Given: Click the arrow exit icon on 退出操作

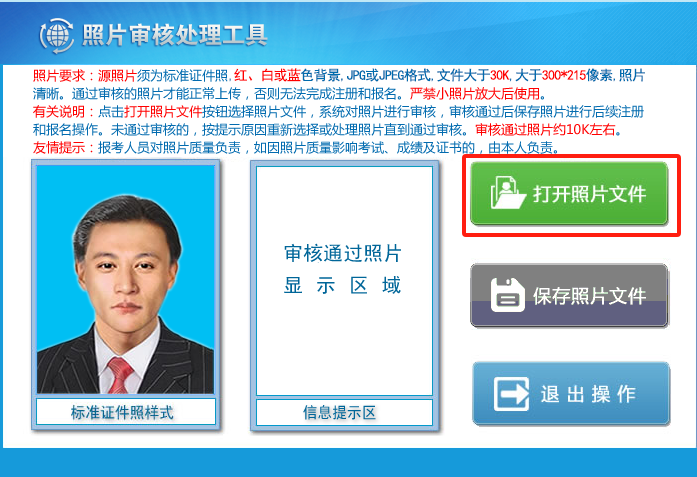Looking at the screenshot, I should click(x=511, y=394).
